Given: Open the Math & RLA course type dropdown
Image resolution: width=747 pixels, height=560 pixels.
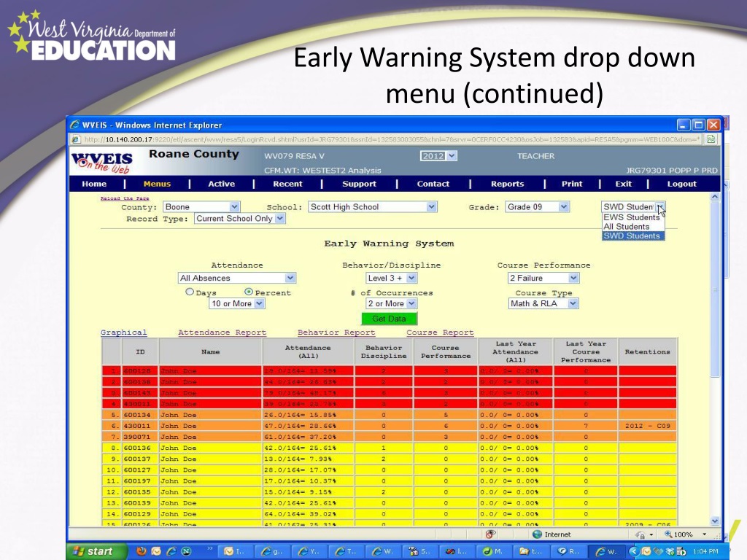Looking at the screenshot, I should 543,303.
